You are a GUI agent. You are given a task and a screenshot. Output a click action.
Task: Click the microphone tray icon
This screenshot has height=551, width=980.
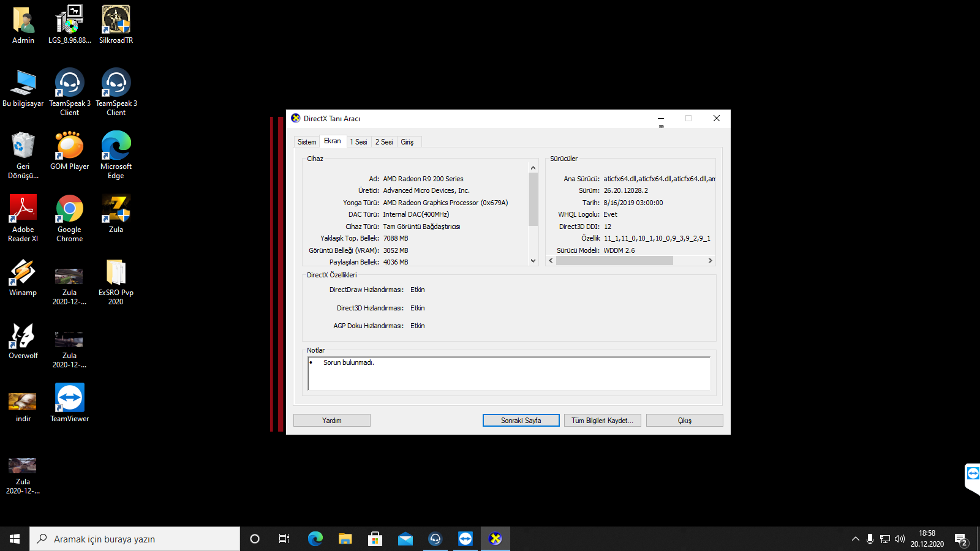[870, 539]
